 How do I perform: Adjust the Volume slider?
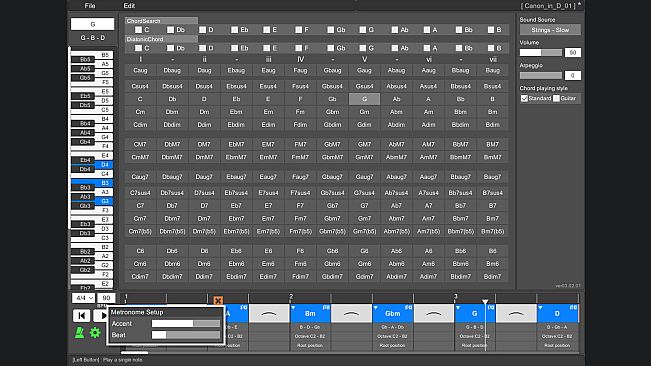541,53
